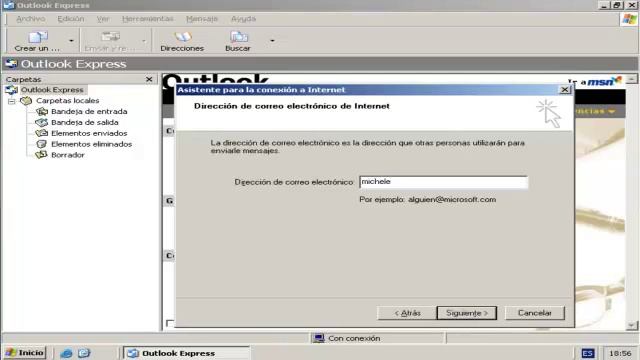The image size is (640, 360).
Task: Open the Mensaje menu
Action: pyautogui.click(x=202, y=19)
